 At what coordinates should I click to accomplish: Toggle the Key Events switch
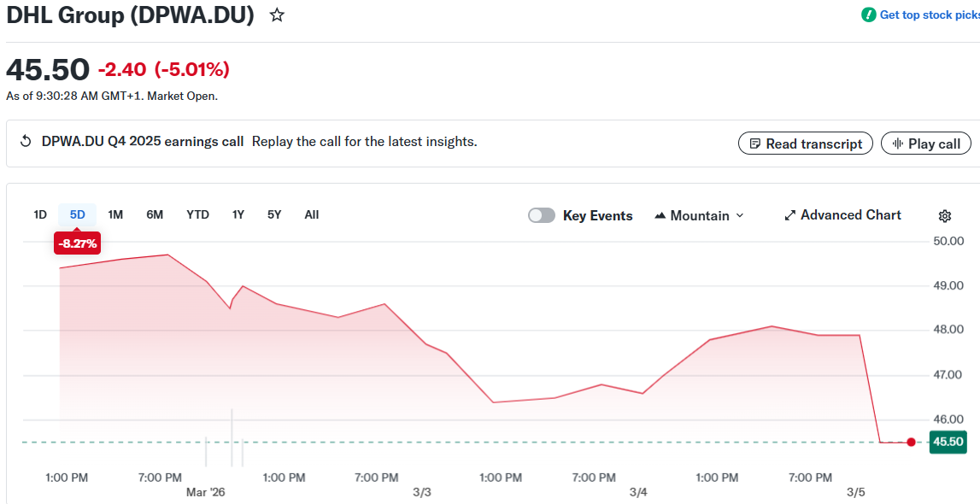click(542, 215)
